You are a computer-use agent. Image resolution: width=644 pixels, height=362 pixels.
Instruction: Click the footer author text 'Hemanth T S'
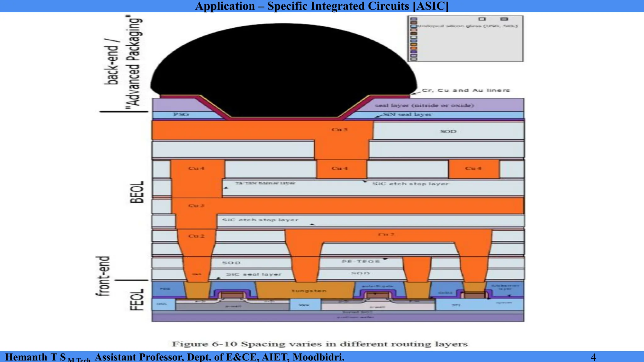[36, 357]
